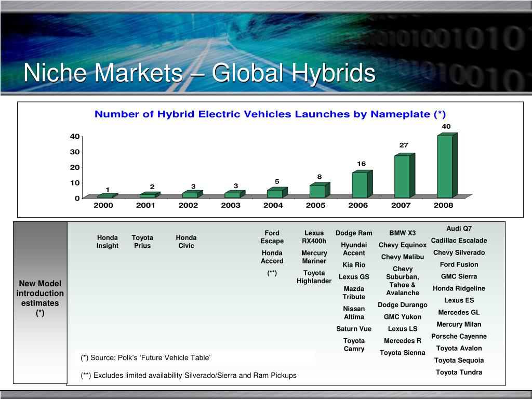Click the 'Chevy Silverado' entry
The image size is (532, 399).
point(459,252)
